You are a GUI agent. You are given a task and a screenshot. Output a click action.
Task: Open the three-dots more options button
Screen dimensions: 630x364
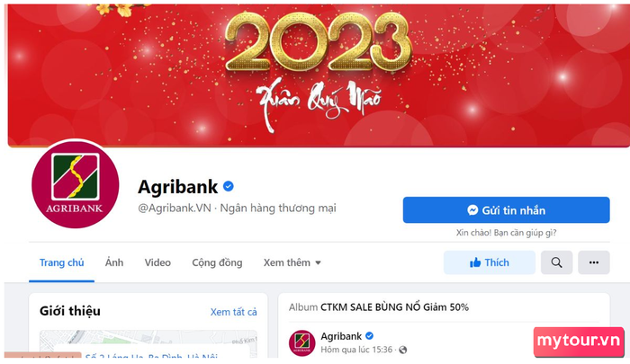tap(593, 262)
